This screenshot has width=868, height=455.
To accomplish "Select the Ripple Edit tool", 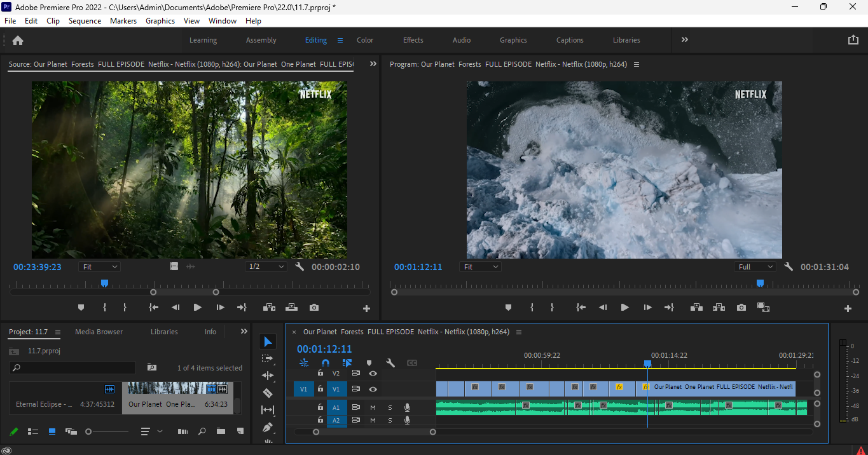I will [x=268, y=376].
